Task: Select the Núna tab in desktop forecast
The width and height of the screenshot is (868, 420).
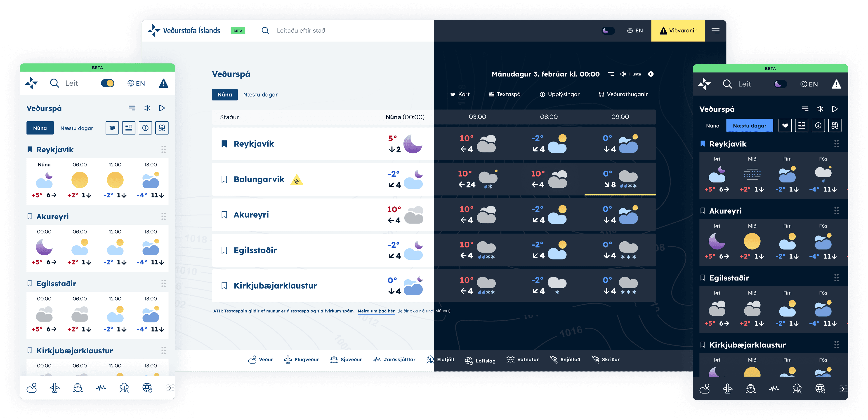Action: [225, 95]
